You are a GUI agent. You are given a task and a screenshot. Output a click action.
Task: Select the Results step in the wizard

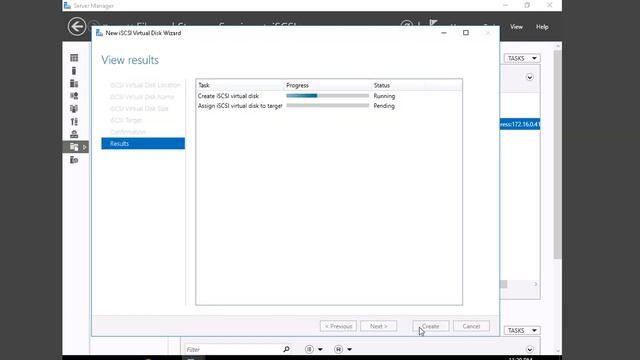(143, 144)
